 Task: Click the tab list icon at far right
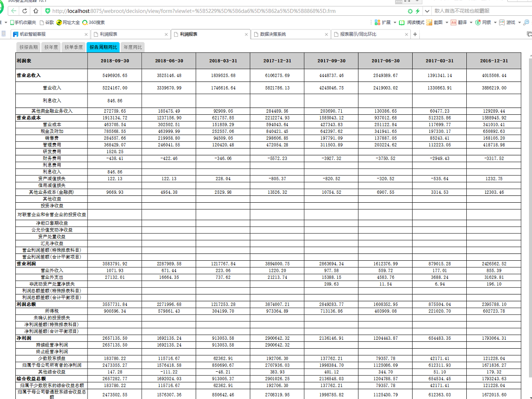[529, 34]
